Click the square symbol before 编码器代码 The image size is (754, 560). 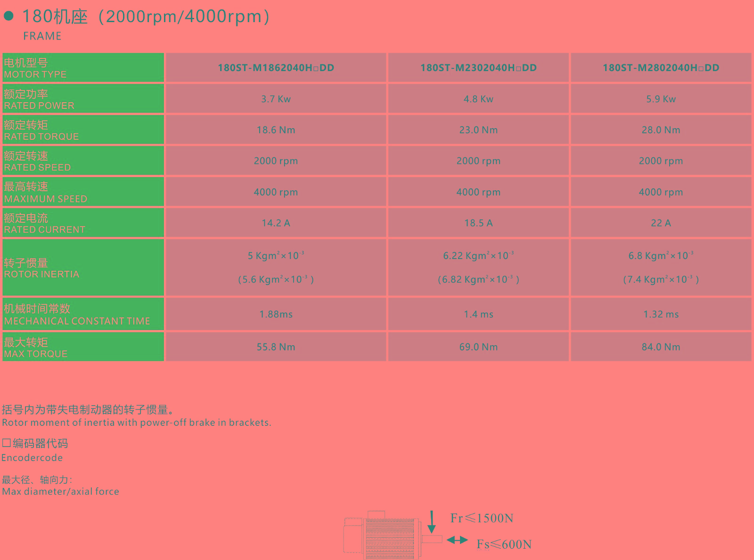pyautogui.click(x=6, y=443)
